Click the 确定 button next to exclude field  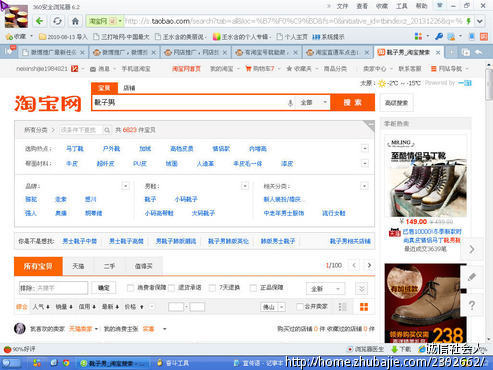click(104, 288)
